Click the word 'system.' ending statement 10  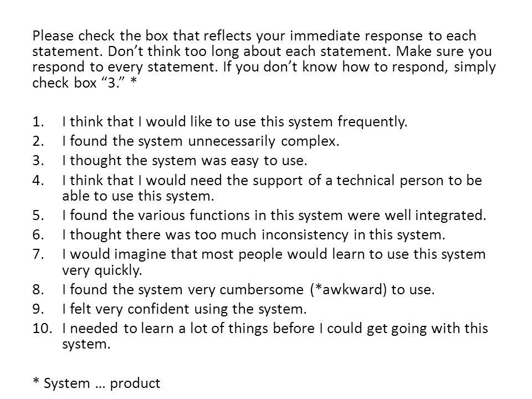86,344
